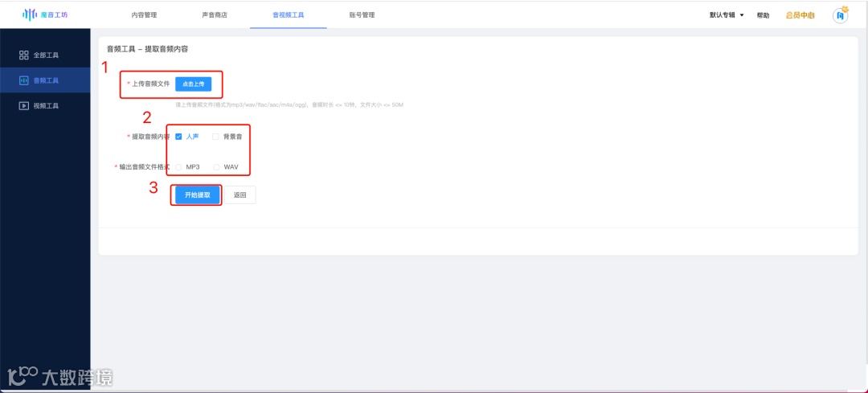868x393 pixels.
Task: Open the 内容管理 tab
Action: (x=144, y=15)
